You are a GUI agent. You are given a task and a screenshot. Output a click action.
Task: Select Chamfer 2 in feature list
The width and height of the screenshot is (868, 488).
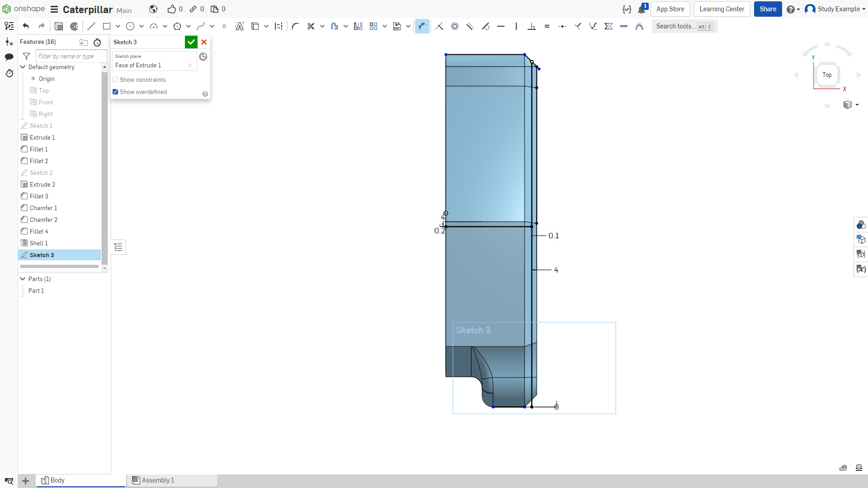click(x=43, y=220)
